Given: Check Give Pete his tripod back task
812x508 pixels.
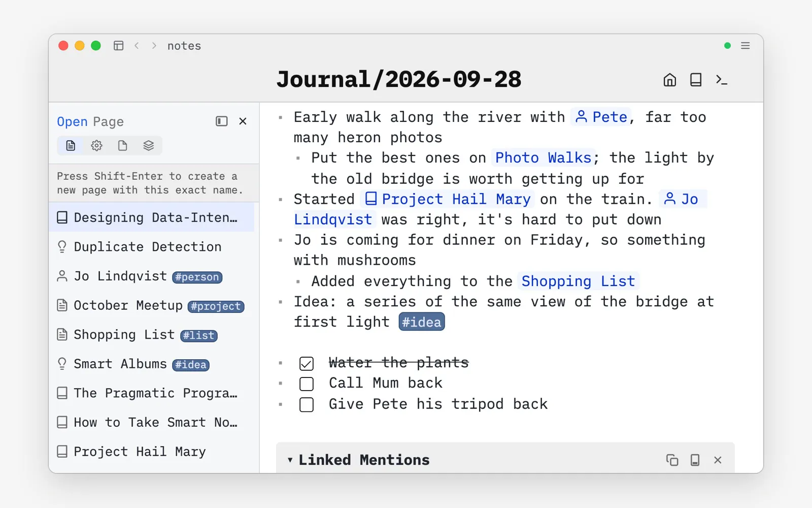Looking at the screenshot, I should [x=307, y=405].
